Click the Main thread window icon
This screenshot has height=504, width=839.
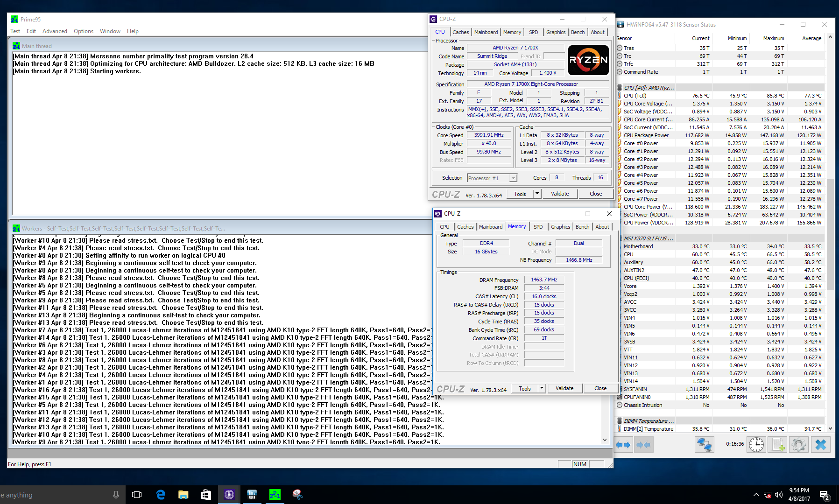pos(16,46)
